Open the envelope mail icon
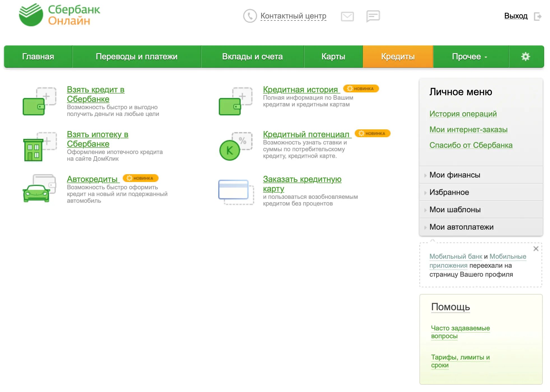Image resolution: width=550 pixels, height=392 pixels. [x=347, y=17]
